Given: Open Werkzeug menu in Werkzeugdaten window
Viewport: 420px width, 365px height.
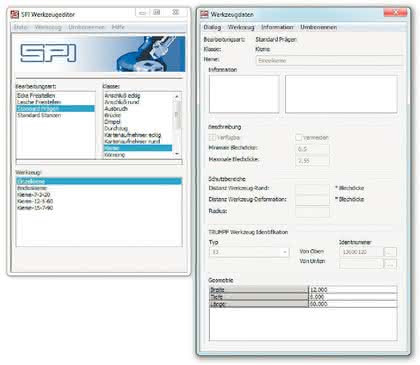Looking at the screenshot, I should (x=241, y=27).
